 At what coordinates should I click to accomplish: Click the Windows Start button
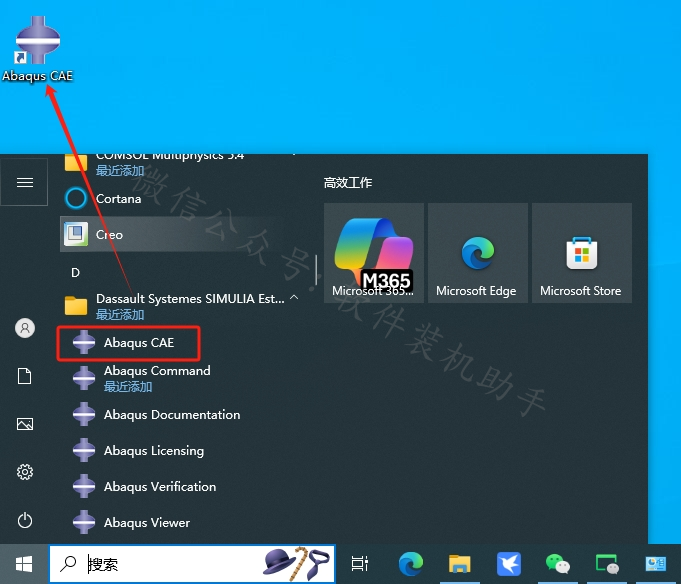24,564
